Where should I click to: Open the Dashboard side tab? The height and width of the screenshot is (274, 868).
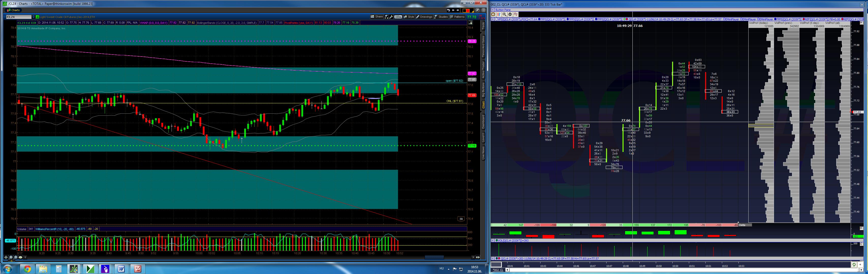tap(483, 122)
